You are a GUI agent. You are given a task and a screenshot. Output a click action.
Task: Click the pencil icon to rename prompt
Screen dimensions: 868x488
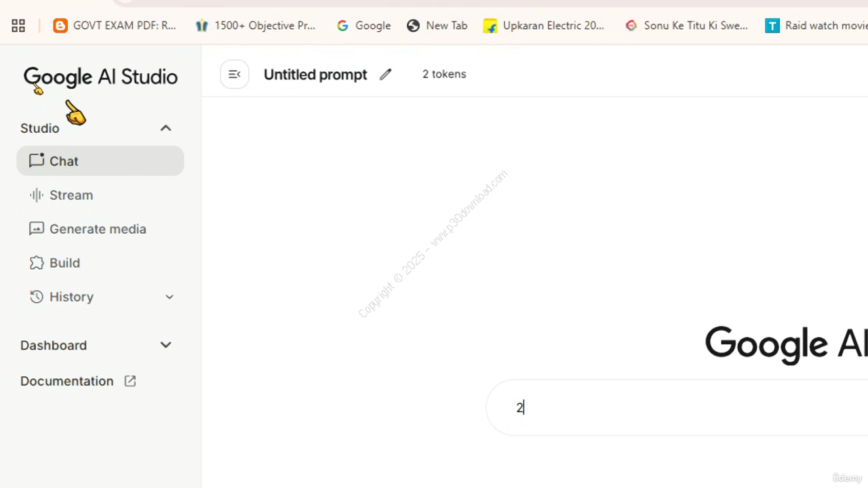(385, 75)
